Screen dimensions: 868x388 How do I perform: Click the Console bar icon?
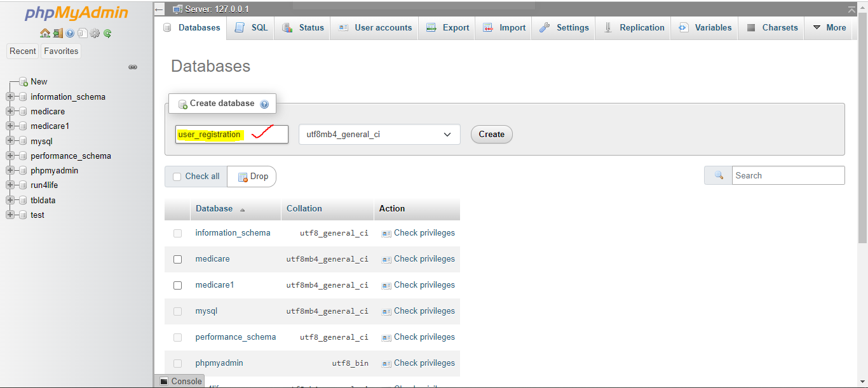click(x=164, y=381)
